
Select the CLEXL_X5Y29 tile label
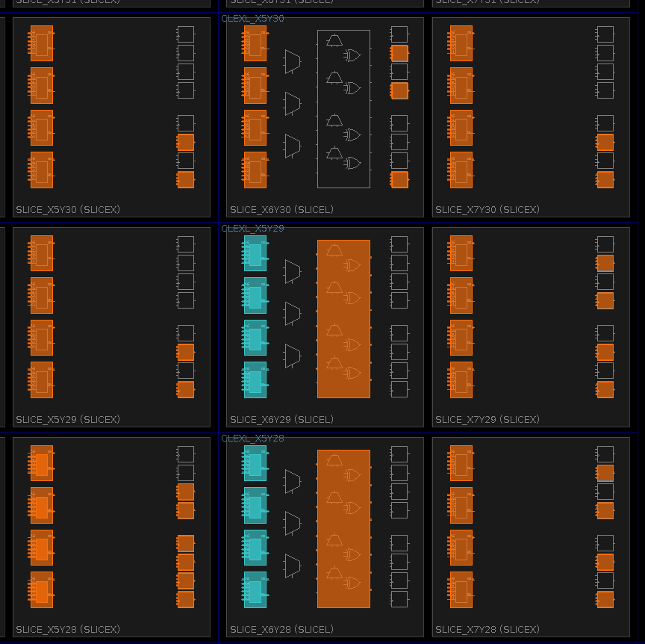click(252, 229)
